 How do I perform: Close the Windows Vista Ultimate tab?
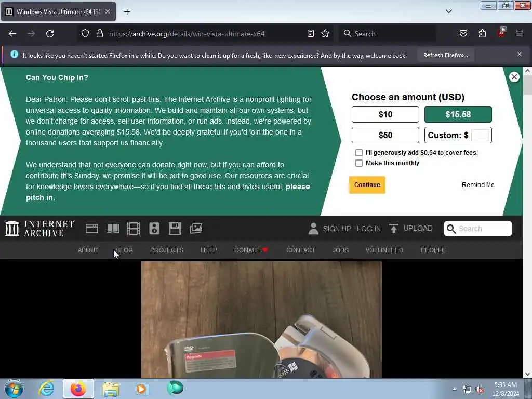(x=108, y=11)
